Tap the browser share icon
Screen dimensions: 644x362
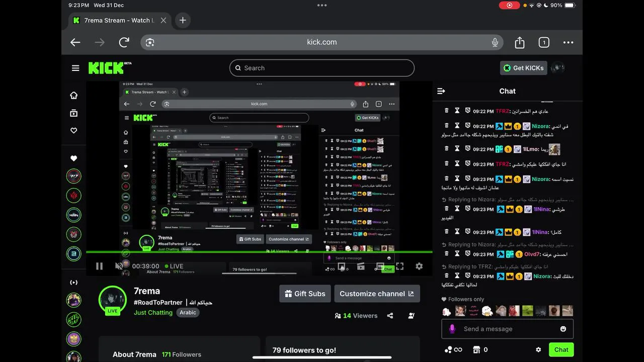[x=520, y=42]
